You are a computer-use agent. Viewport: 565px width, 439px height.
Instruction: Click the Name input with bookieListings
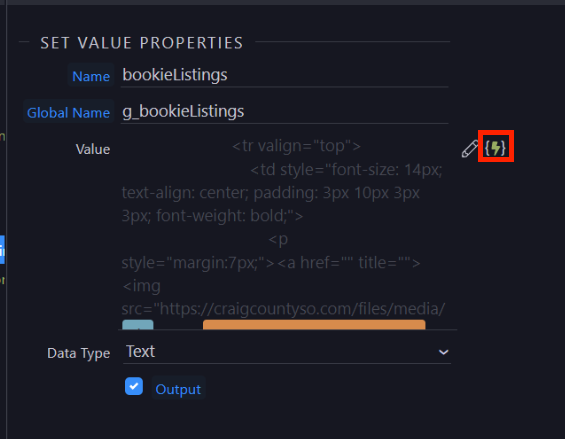tap(284, 75)
